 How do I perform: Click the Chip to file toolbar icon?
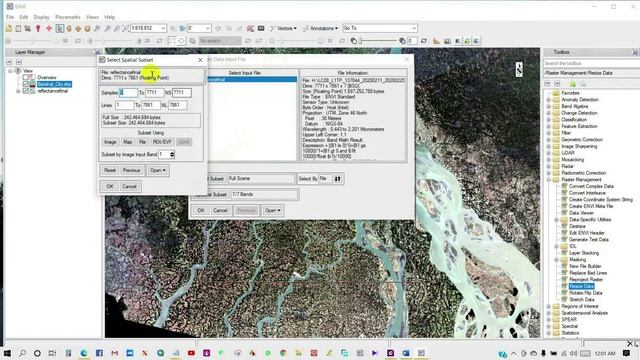27,28
